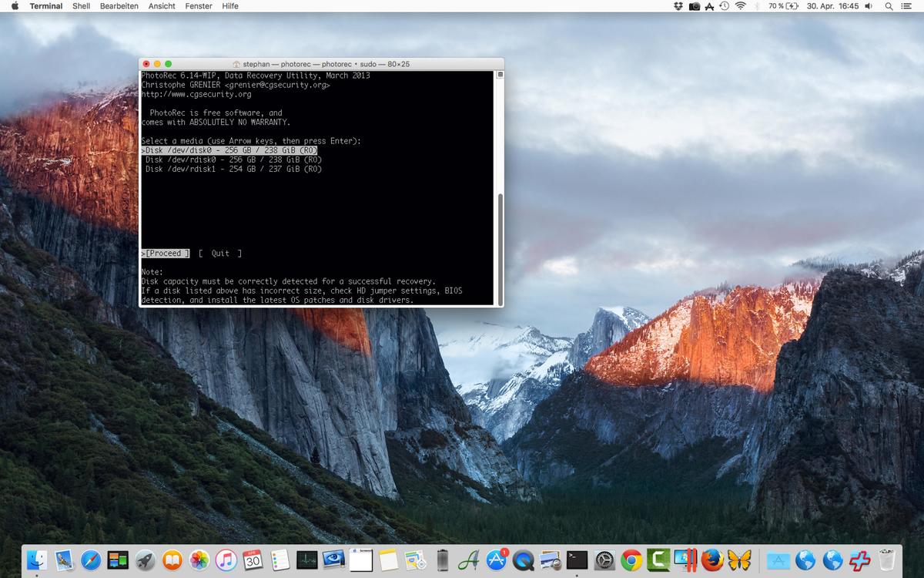Open the Ansicht menu
Image resolution: width=924 pixels, height=578 pixels.
162,6
